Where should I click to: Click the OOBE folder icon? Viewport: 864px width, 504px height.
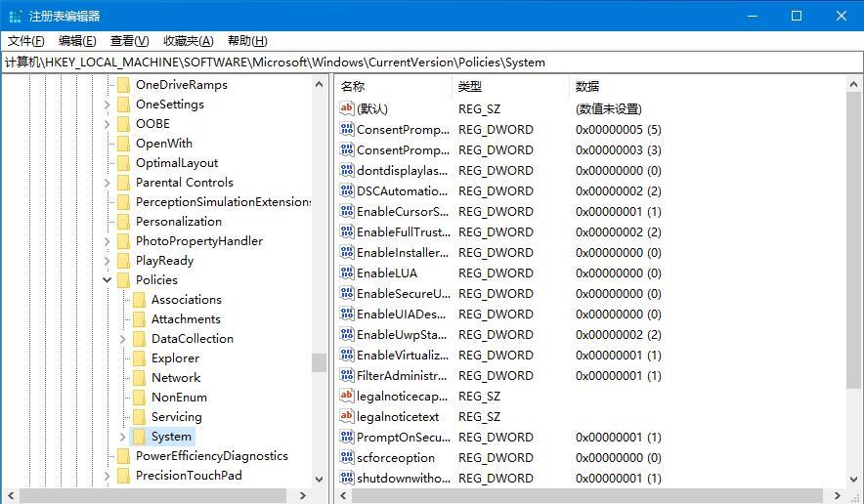(x=124, y=124)
